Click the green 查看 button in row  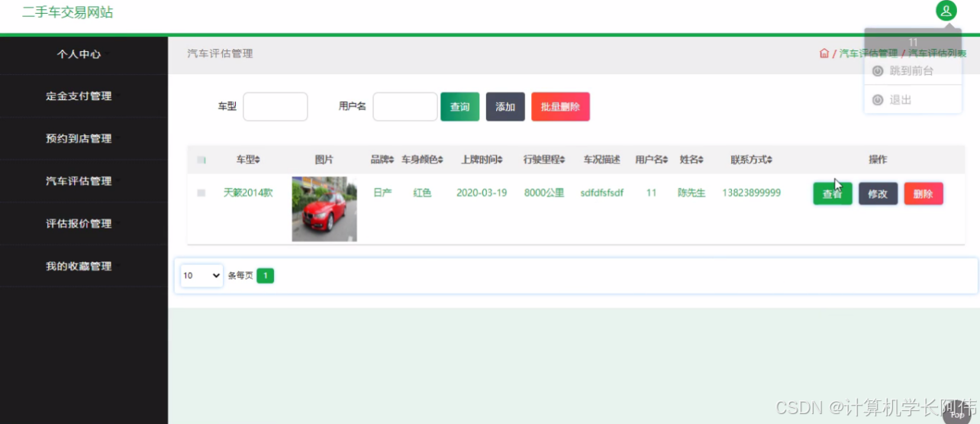point(833,194)
